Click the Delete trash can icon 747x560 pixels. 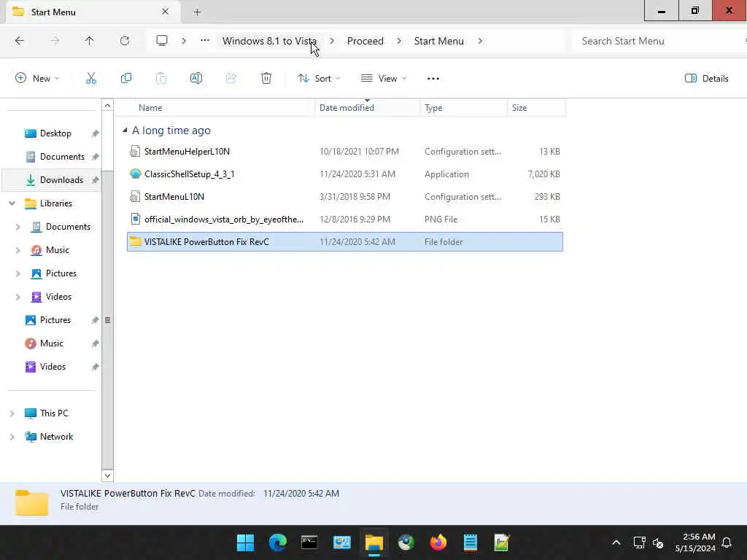pyautogui.click(x=266, y=79)
